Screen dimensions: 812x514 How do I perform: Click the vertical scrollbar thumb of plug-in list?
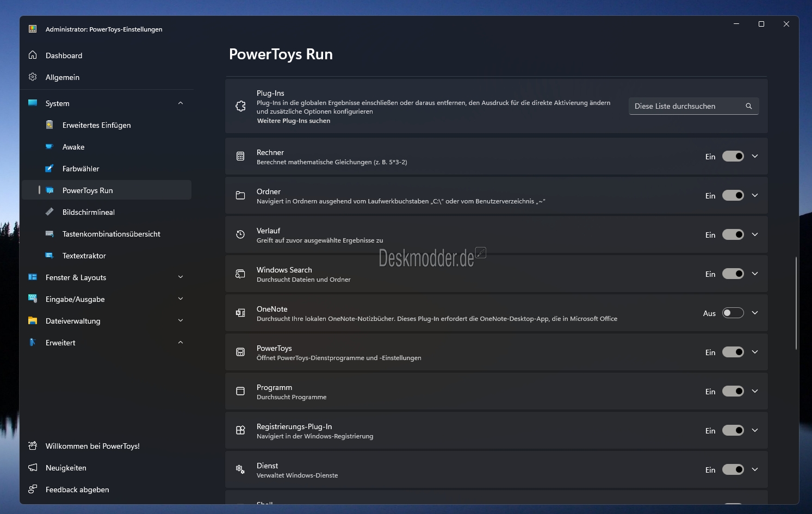pos(796,303)
